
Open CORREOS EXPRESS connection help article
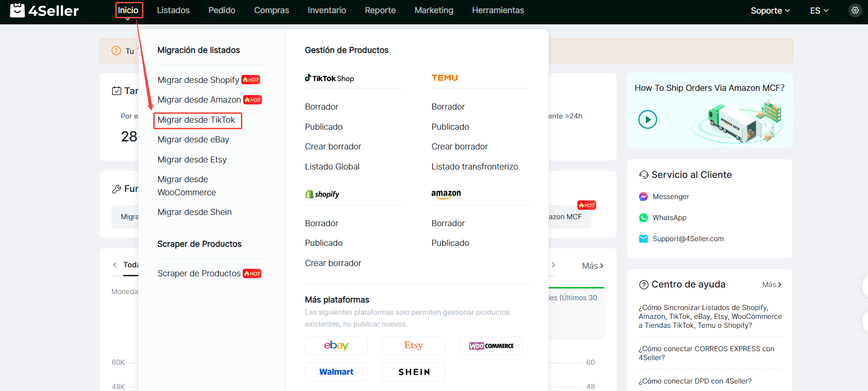706,353
